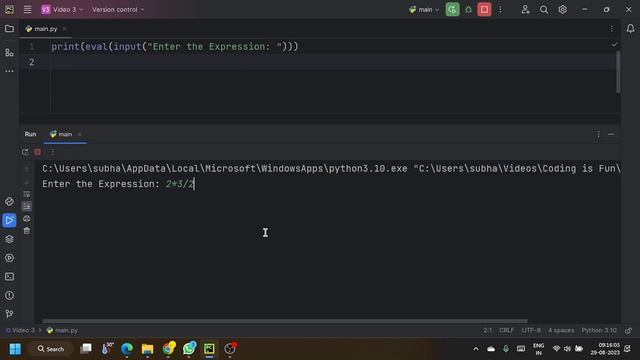The height and width of the screenshot is (360, 640).
Task: Open the Git tool window icon
Action: pos(9,313)
